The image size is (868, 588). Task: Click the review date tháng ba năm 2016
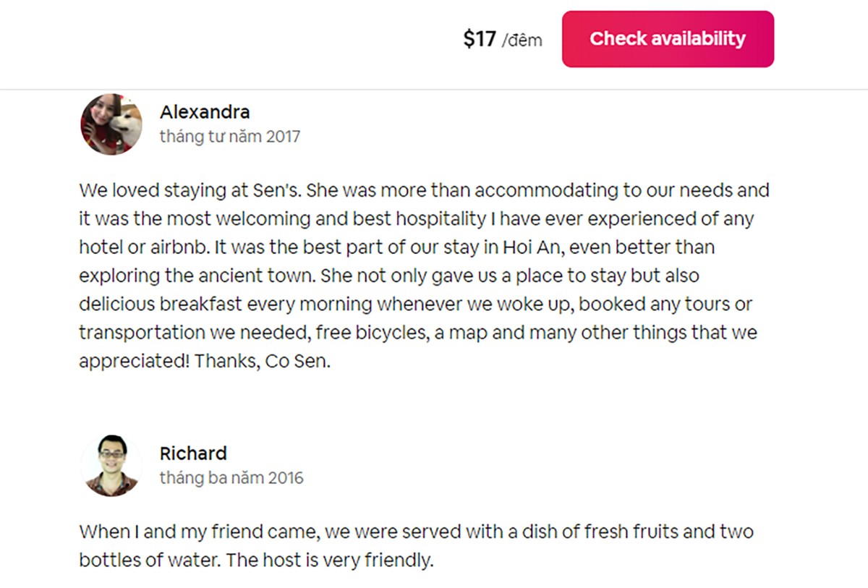point(231,477)
